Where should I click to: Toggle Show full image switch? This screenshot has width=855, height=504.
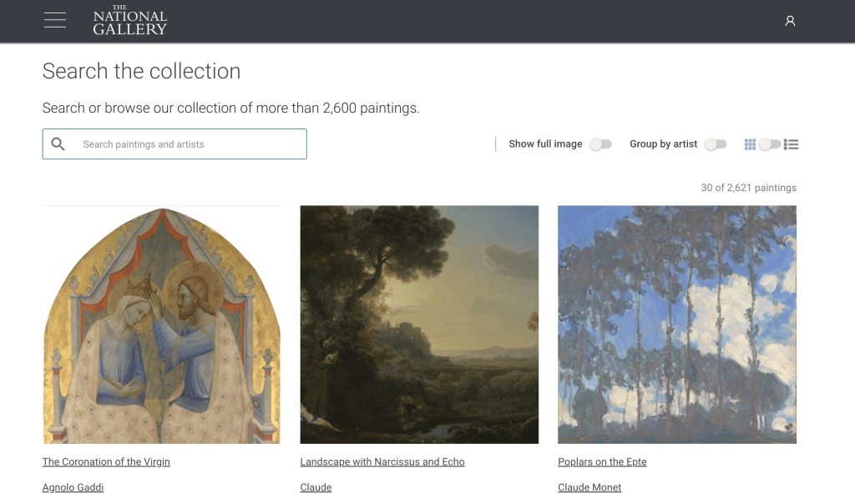(x=600, y=144)
